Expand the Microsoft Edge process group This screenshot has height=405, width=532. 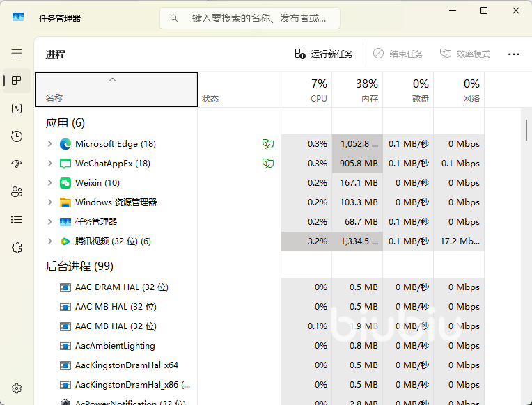click(49, 144)
